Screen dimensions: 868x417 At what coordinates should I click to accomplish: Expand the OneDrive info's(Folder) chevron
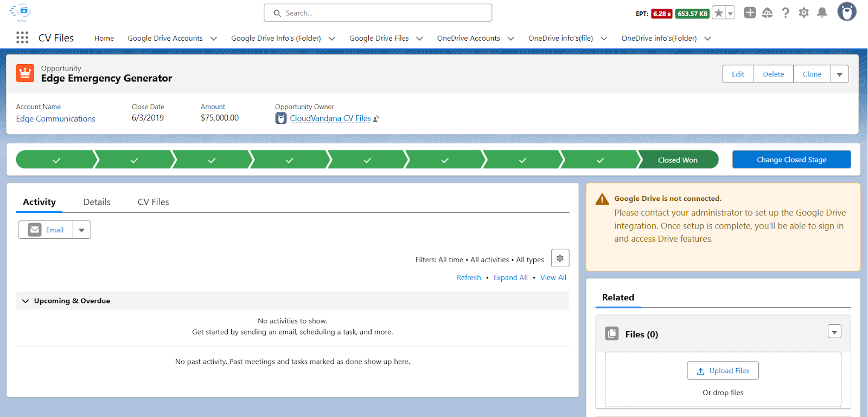pyautogui.click(x=707, y=39)
